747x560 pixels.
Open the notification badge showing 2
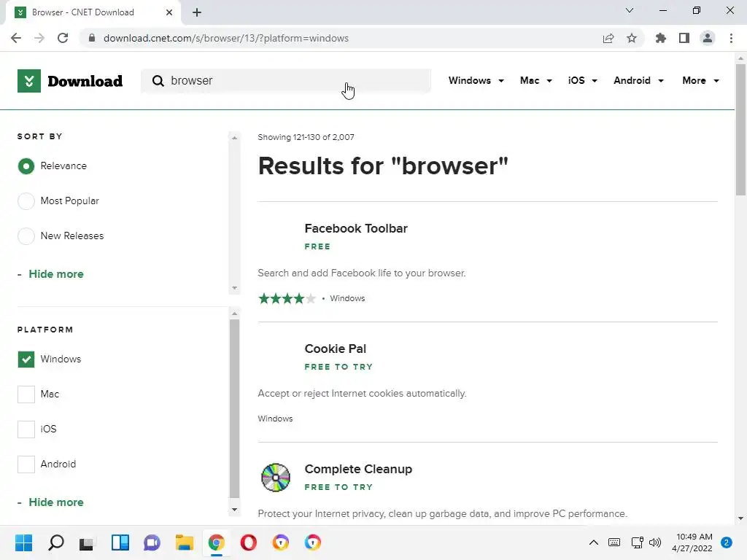click(727, 542)
